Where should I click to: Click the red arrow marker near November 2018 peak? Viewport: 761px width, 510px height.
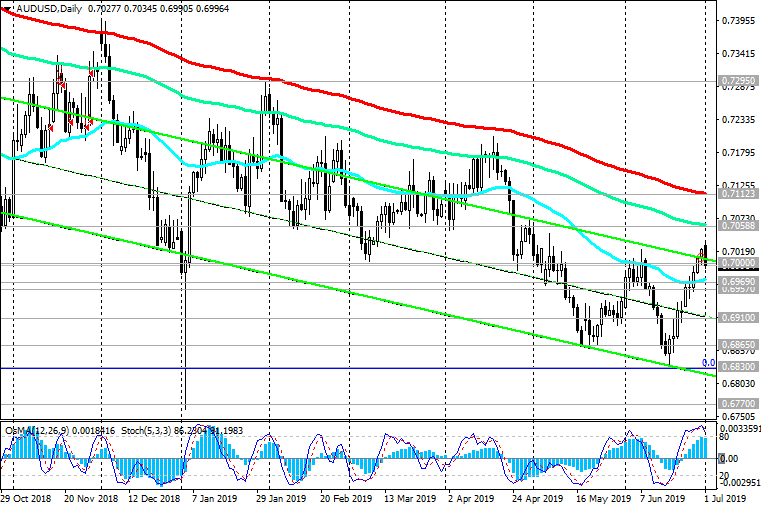pos(92,73)
